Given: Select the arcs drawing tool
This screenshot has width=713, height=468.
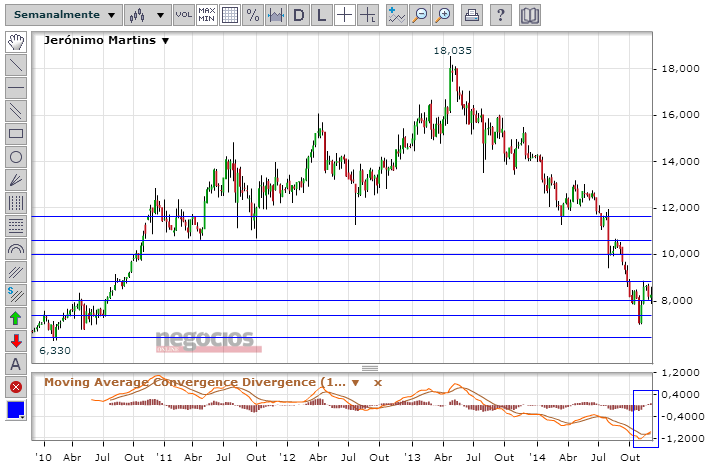Looking at the screenshot, I should pos(16,249).
